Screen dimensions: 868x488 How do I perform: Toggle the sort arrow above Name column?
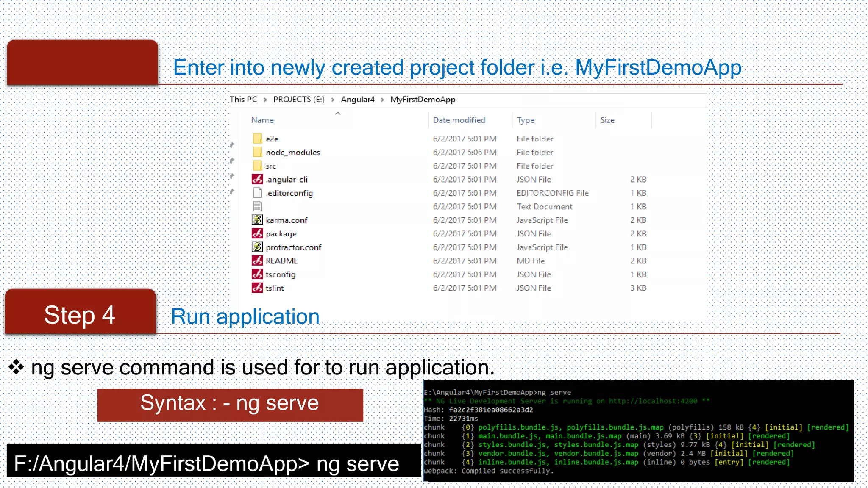[x=338, y=113]
